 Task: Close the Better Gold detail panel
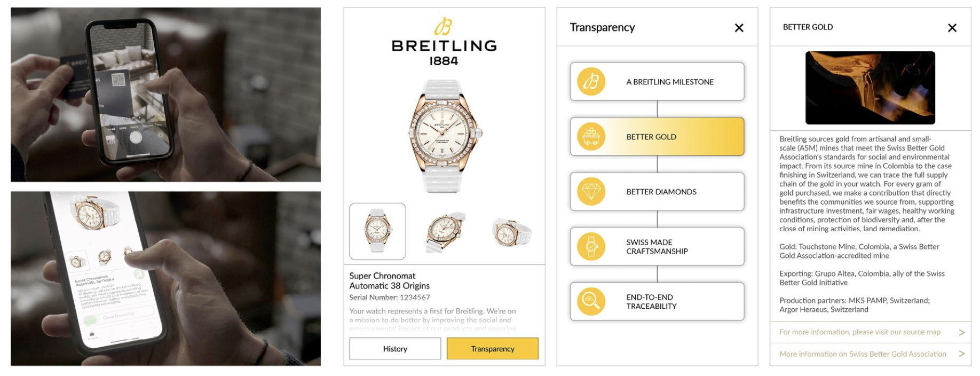pyautogui.click(x=952, y=28)
